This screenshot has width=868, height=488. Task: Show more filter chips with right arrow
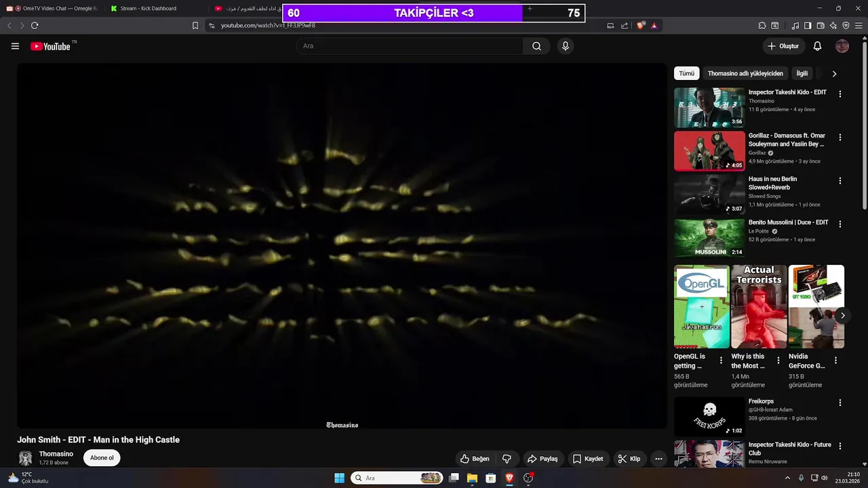click(x=834, y=73)
